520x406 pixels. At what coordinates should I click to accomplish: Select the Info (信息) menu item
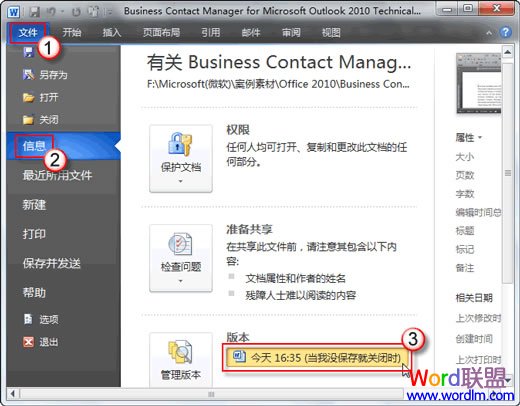coord(34,146)
